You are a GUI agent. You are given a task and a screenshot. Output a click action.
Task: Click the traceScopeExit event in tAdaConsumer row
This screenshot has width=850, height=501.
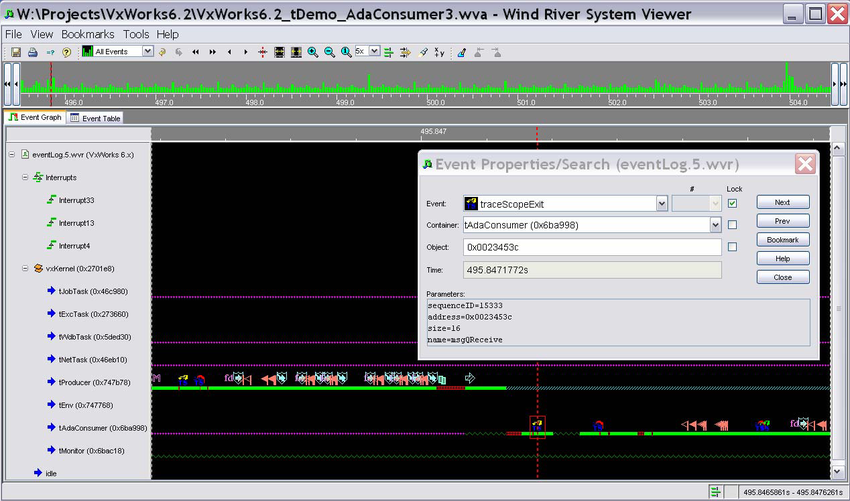click(x=537, y=426)
